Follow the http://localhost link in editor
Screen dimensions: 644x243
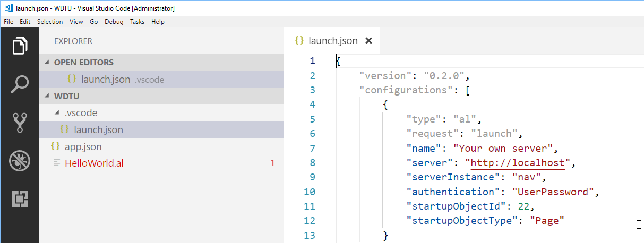coord(518,163)
